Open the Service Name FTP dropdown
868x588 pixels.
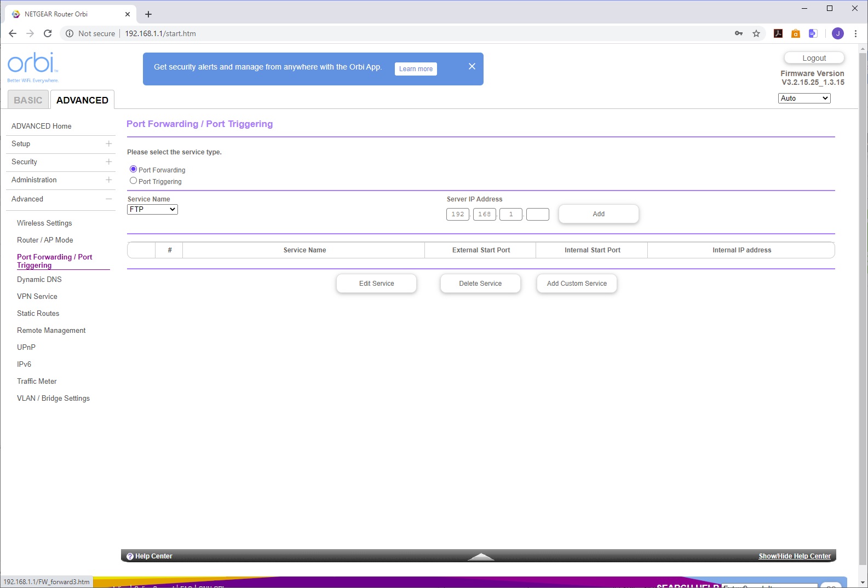152,209
